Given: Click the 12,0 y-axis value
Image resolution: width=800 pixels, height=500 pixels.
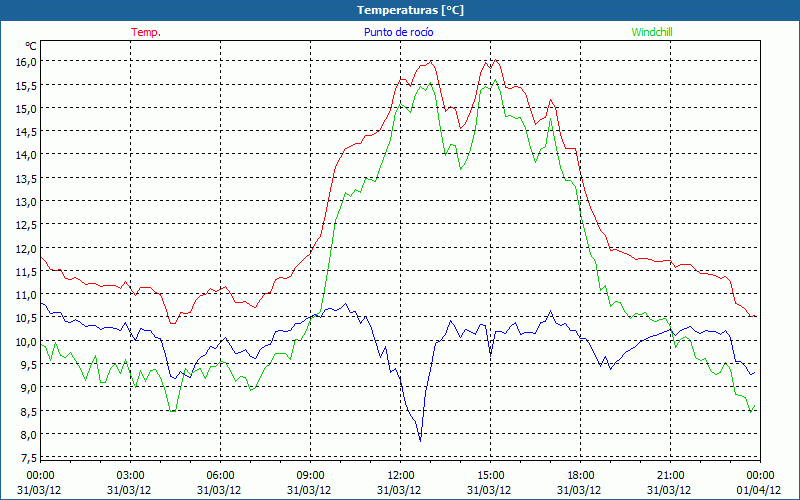Looking at the screenshot, I should coord(27,247).
